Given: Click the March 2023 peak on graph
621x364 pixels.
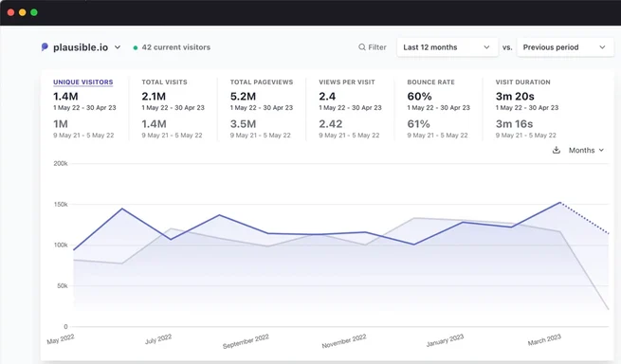Looking at the screenshot, I should click(x=560, y=203).
